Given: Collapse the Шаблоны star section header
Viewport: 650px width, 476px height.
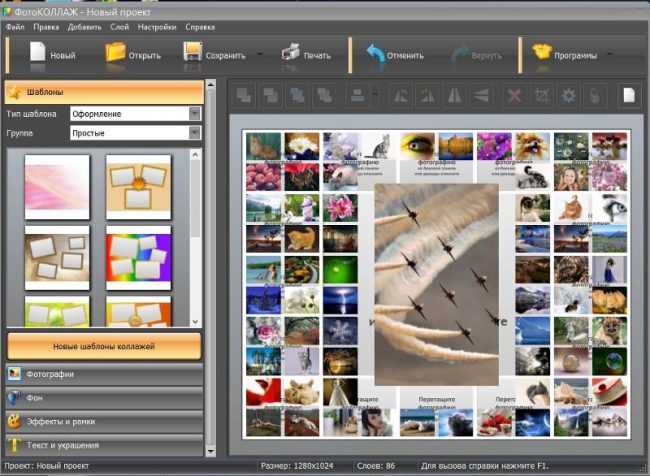Looking at the screenshot, I should click(x=104, y=92).
